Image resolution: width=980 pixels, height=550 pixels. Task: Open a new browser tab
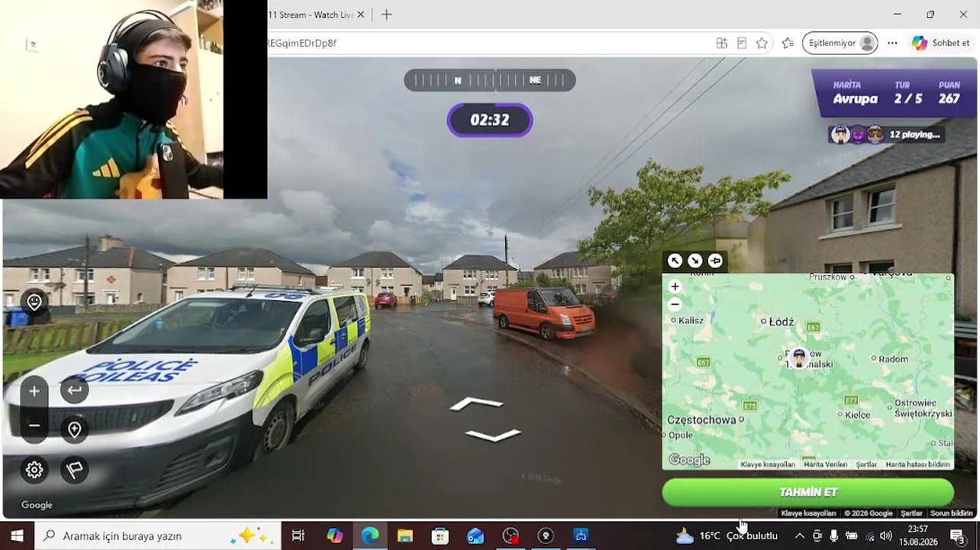click(x=386, y=15)
